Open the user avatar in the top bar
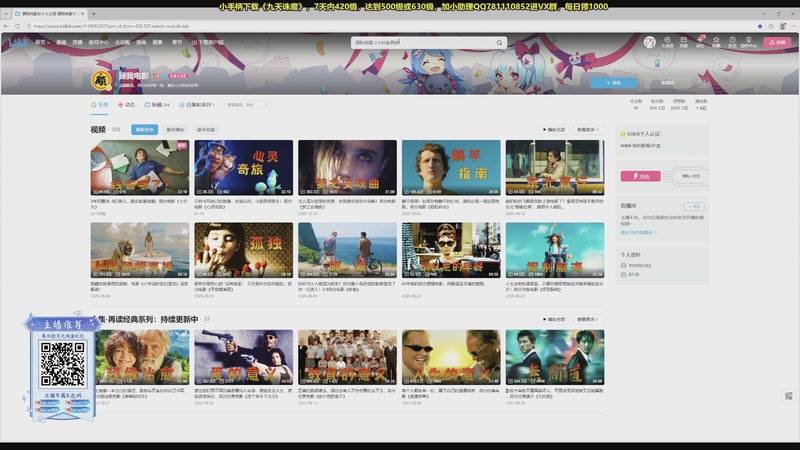Image resolution: width=800 pixels, height=450 pixels. pos(650,42)
